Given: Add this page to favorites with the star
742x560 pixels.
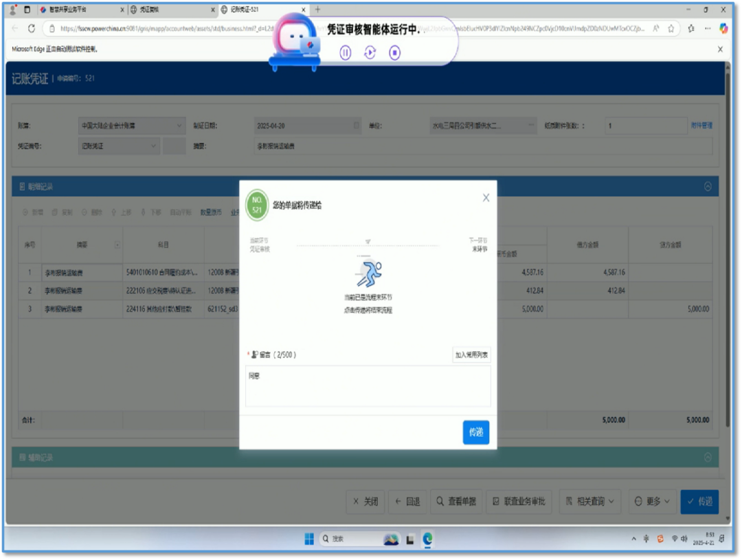Looking at the screenshot, I should tap(671, 29).
